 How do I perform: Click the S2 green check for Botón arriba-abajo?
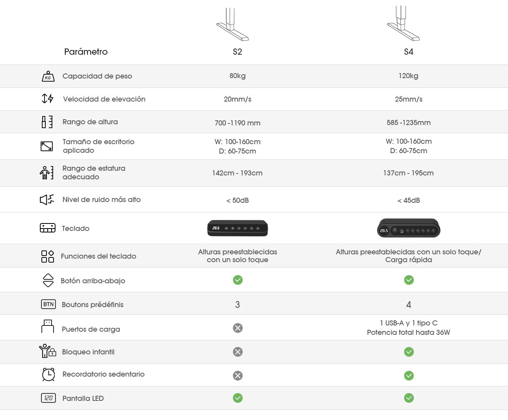[x=238, y=280]
